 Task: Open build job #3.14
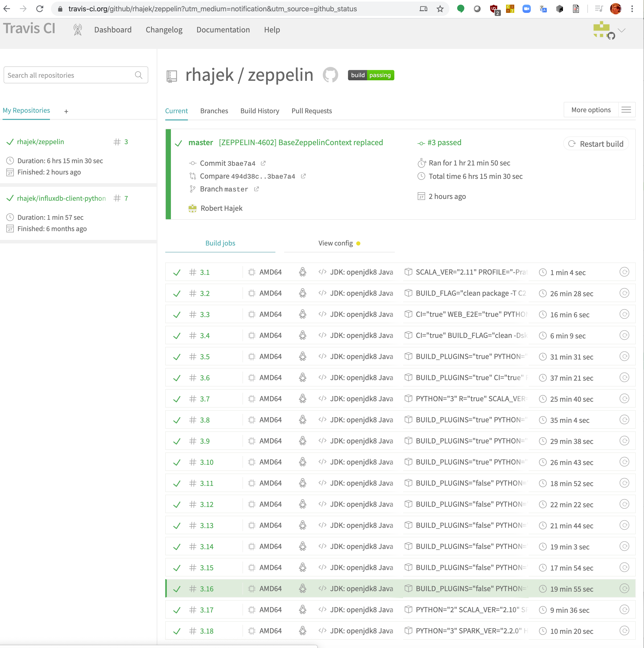coord(207,547)
